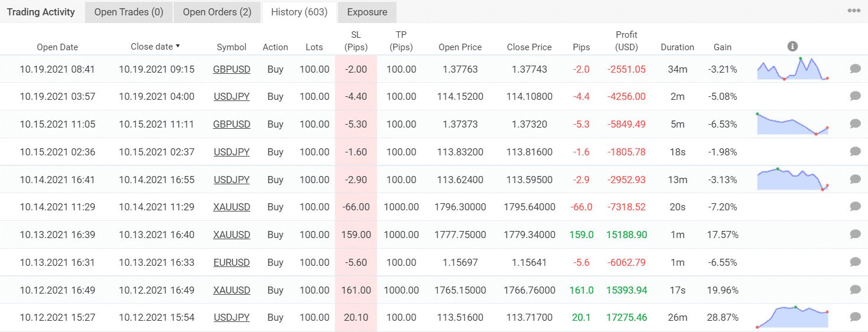View mini chart for GBPUSD 10.15.2021 trade

792,124
